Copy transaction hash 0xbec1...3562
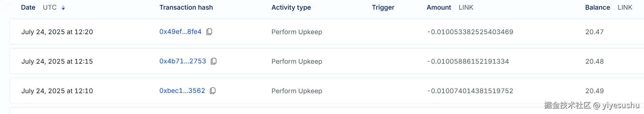The image size is (644, 114). tap(213, 91)
